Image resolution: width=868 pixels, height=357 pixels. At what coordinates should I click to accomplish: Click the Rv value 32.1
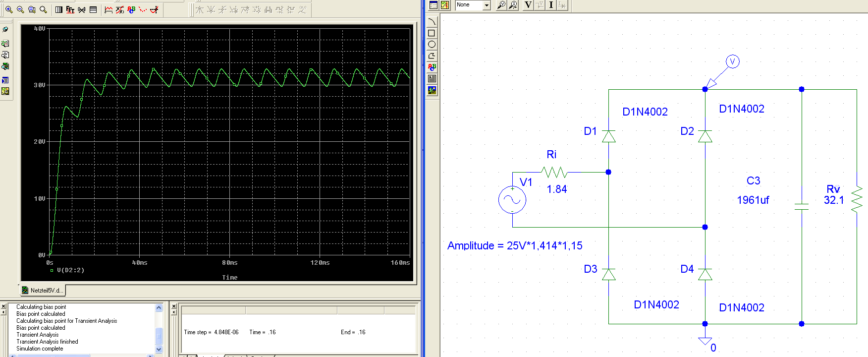tap(834, 200)
